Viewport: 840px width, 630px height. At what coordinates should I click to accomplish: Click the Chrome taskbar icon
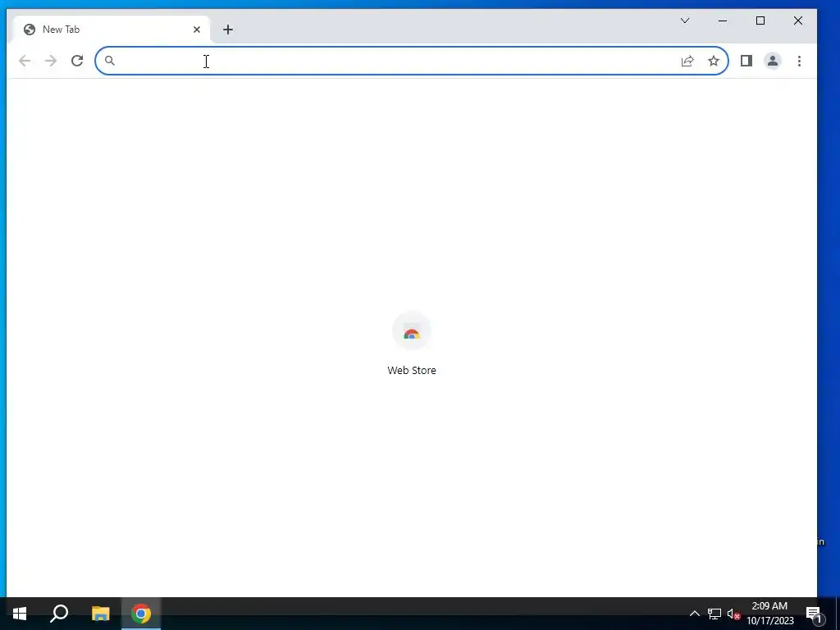141,614
